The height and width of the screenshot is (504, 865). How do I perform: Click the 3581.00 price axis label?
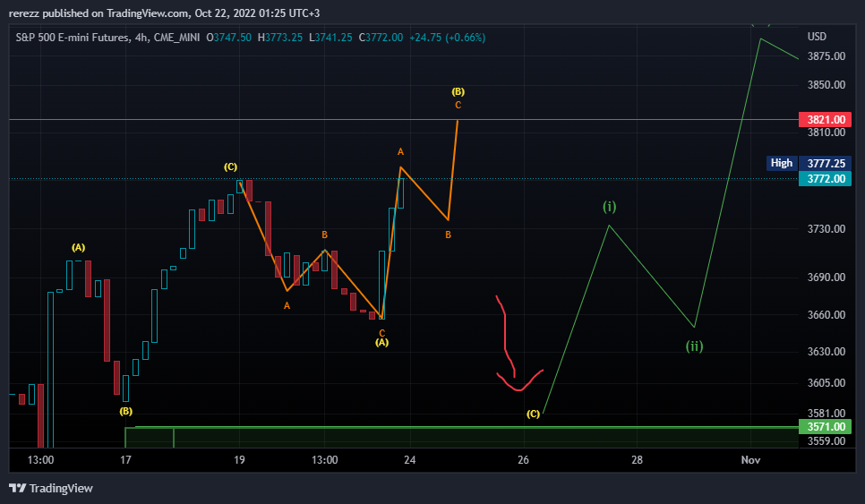[826, 414]
